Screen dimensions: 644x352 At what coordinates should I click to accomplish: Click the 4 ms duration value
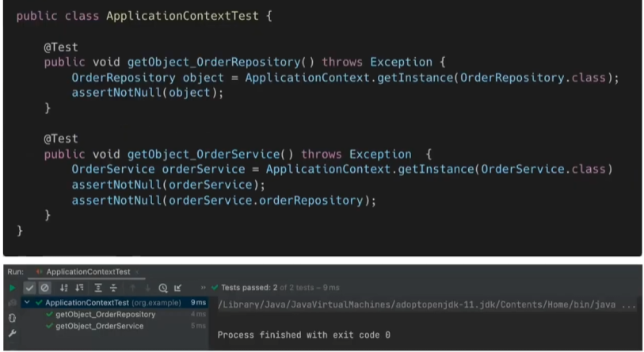tap(198, 314)
